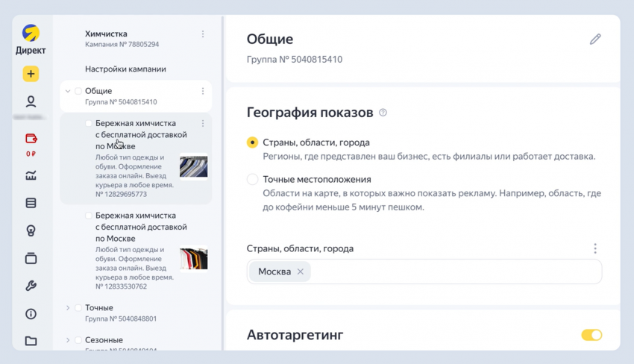634x364 pixels.
Task: Open the three-dot menu for Химчистка campaign
Action: tap(203, 34)
